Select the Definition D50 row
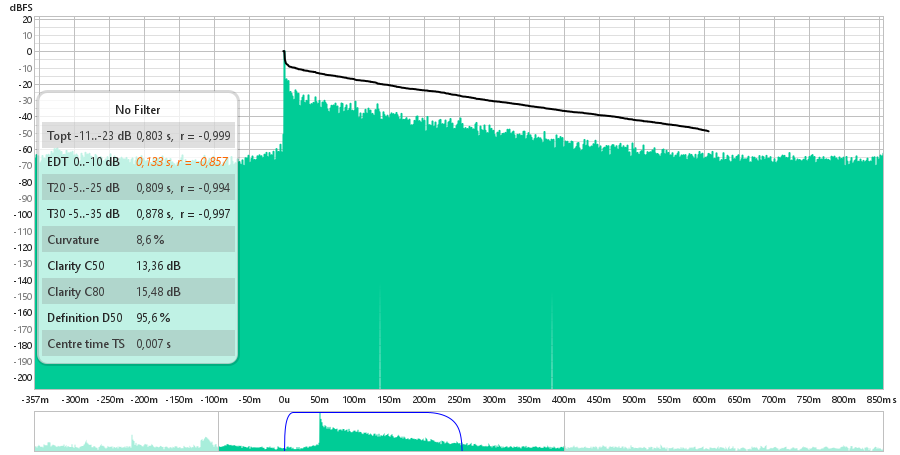900x455 pixels. click(x=137, y=317)
